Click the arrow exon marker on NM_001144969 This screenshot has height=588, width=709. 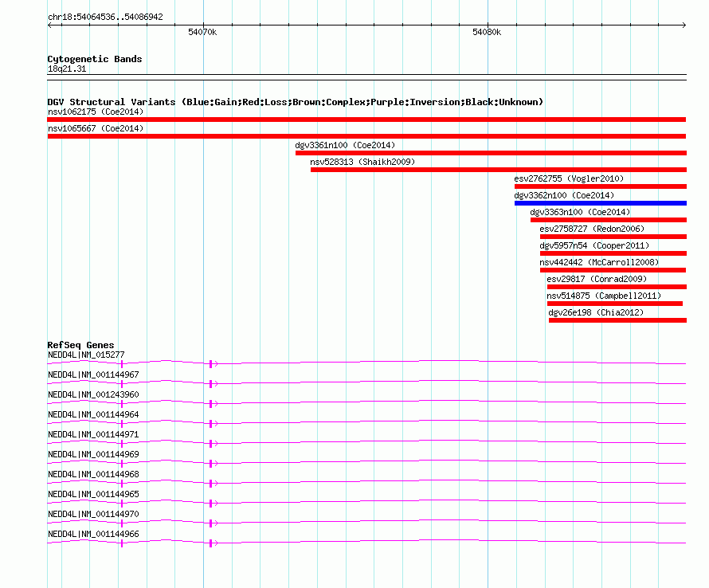(x=213, y=463)
